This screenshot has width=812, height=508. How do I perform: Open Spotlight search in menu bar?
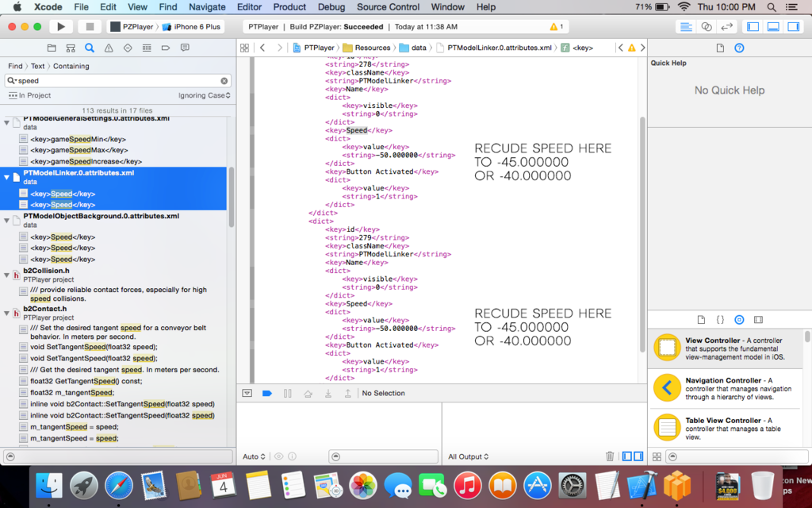pos(771,7)
